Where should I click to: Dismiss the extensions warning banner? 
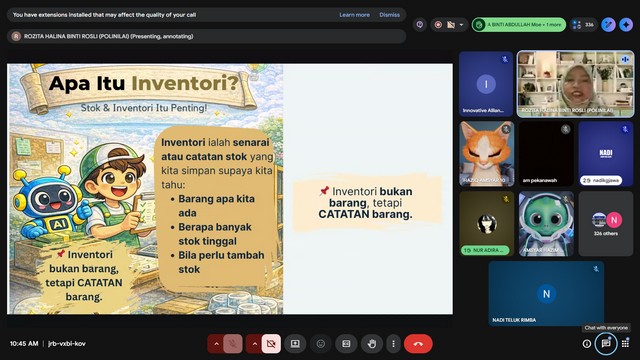pos(389,15)
